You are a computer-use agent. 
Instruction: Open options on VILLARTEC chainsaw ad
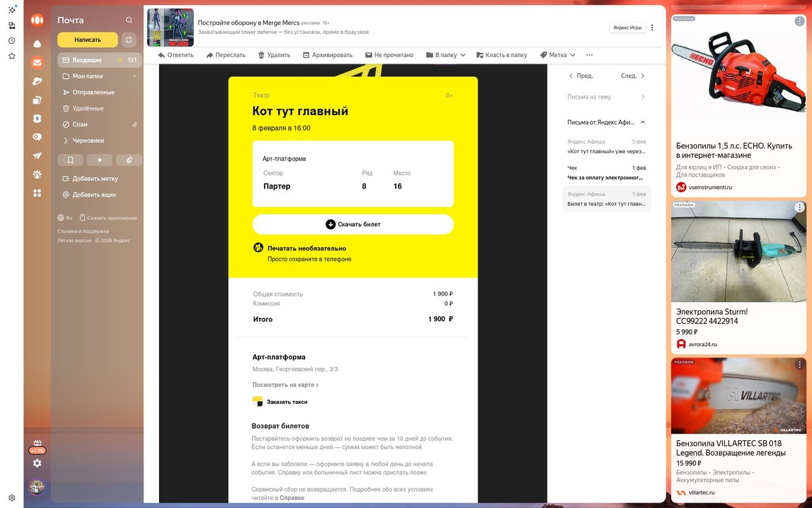pos(799,364)
